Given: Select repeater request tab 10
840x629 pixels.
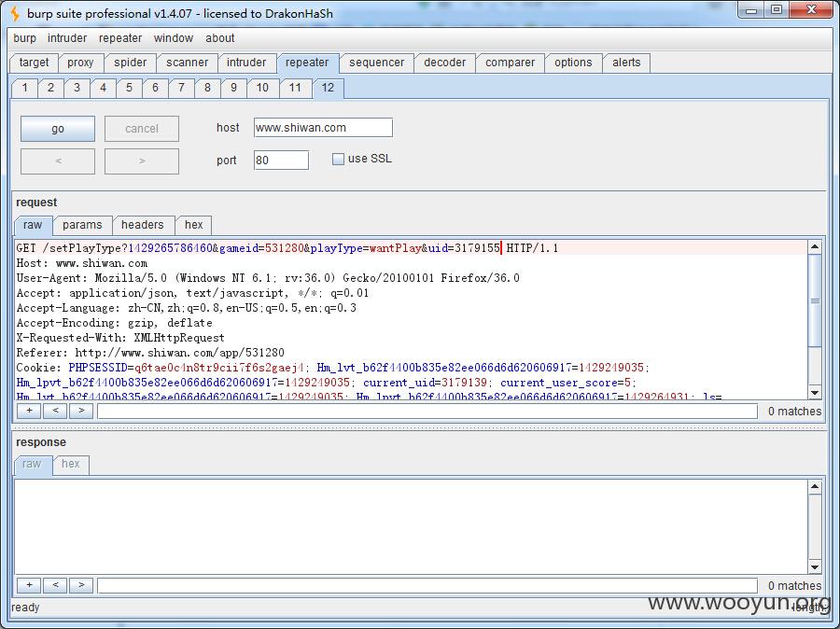Looking at the screenshot, I should coord(262,88).
